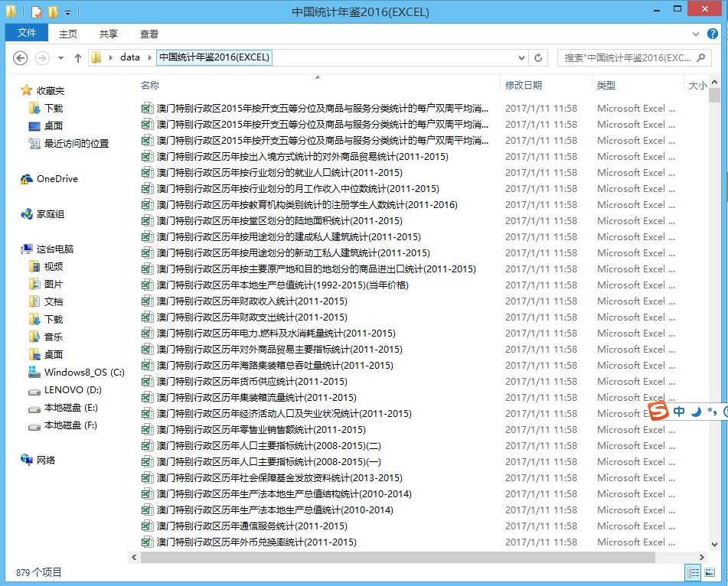Open the 图片 folder in sidebar

pyautogui.click(x=54, y=284)
